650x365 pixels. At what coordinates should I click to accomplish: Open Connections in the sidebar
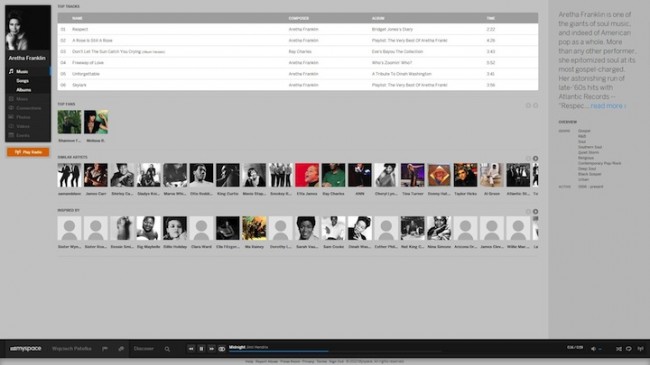(28, 108)
